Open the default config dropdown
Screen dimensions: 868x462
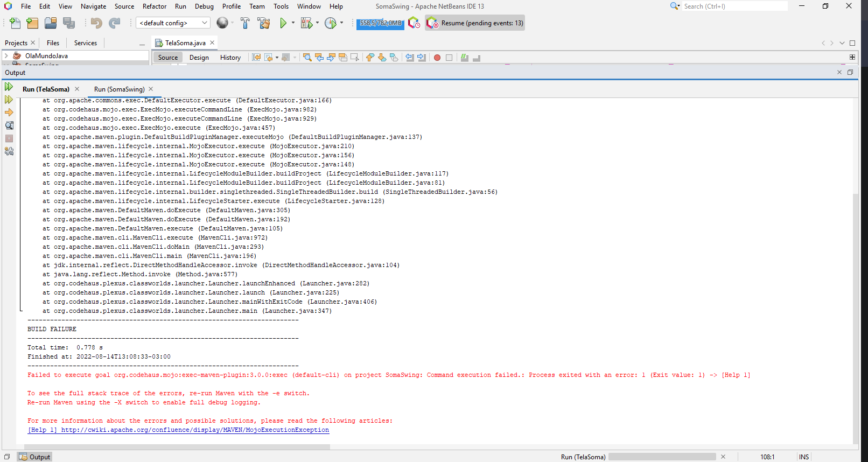(x=173, y=23)
